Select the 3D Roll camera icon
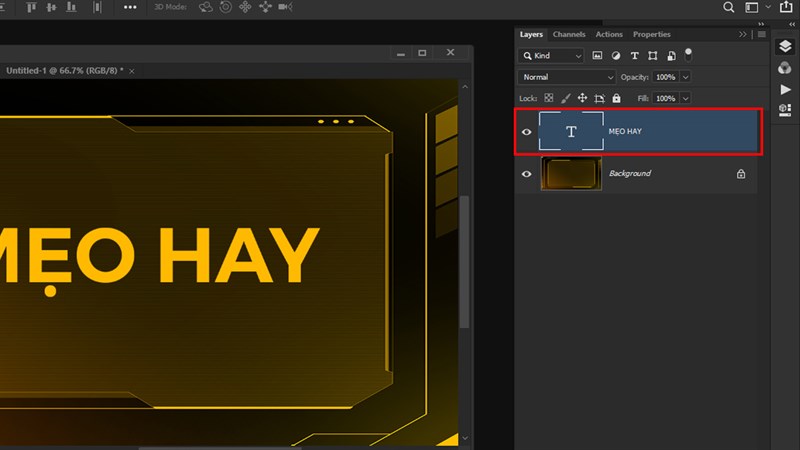Image resolution: width=800 pixels, height=450 pixels. (x=226, y=7)
